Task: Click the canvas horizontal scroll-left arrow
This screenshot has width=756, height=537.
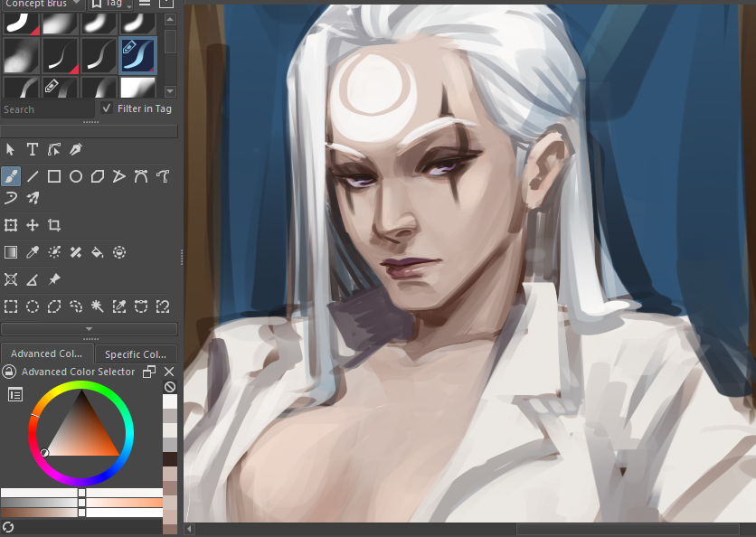Action: click(190, 529)
